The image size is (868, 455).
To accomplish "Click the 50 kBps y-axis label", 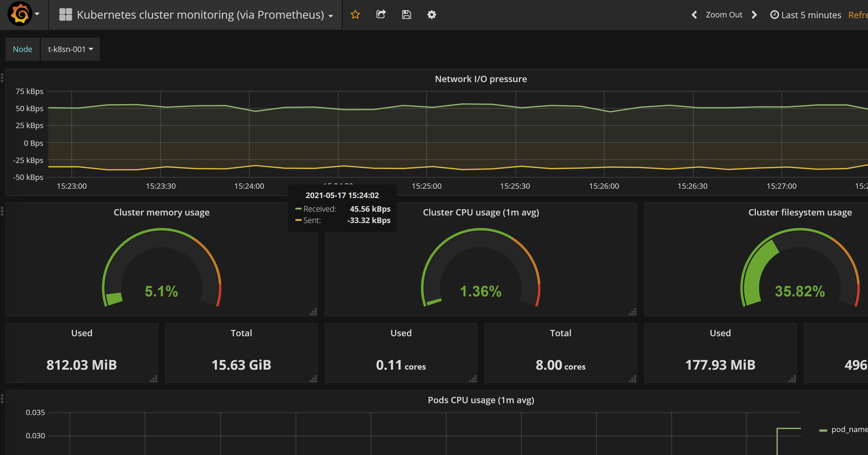I will pos(30,109).
